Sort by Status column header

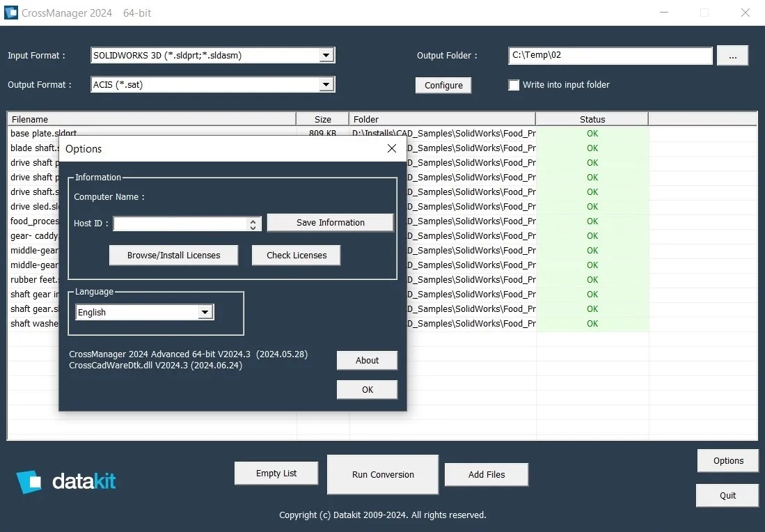pos(592,119)
